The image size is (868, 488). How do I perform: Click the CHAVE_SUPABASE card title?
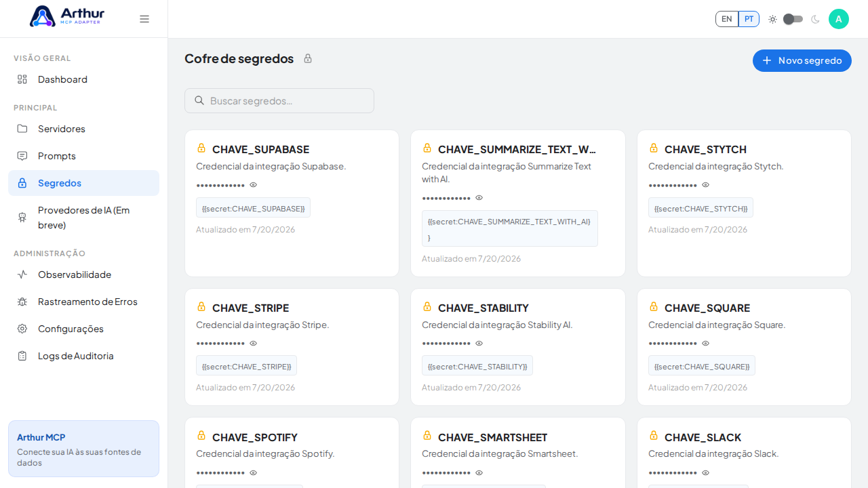coord(260,149)
